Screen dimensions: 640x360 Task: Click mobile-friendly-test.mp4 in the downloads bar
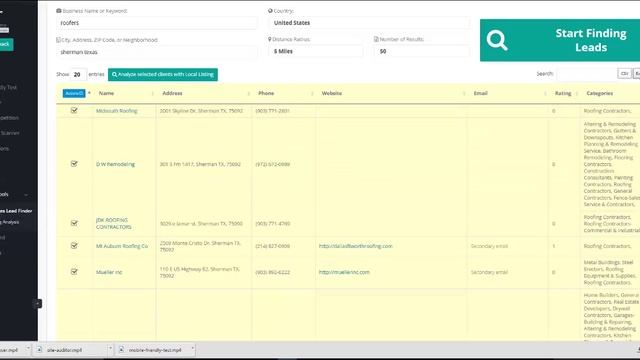point(155,350)
